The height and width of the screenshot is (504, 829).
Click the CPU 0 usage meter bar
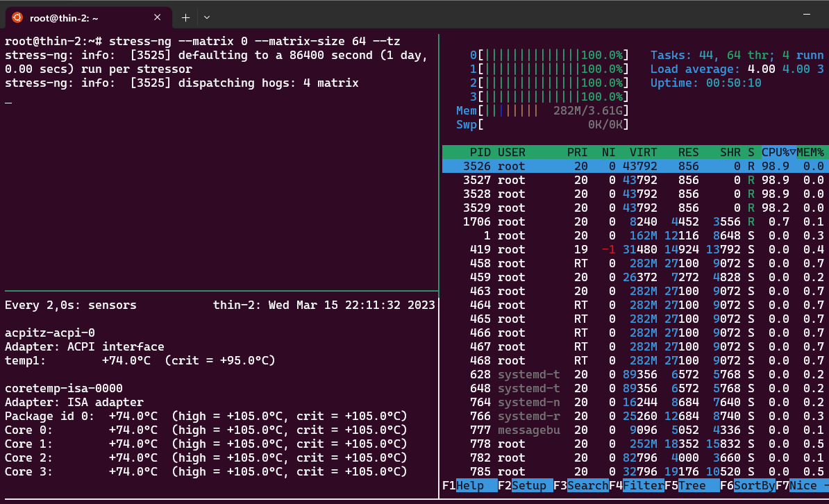coord(549,55)
